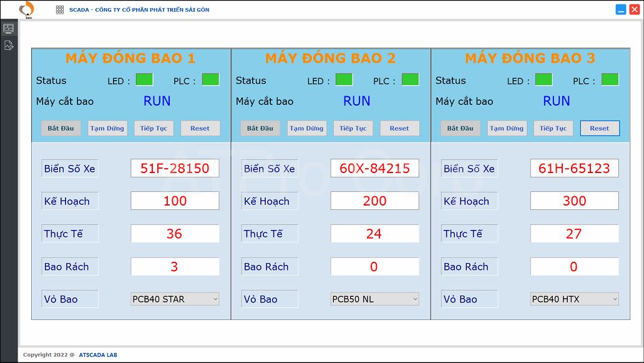Click Thực Tế value 24
The image size is (644, 363).
[374, 234]
